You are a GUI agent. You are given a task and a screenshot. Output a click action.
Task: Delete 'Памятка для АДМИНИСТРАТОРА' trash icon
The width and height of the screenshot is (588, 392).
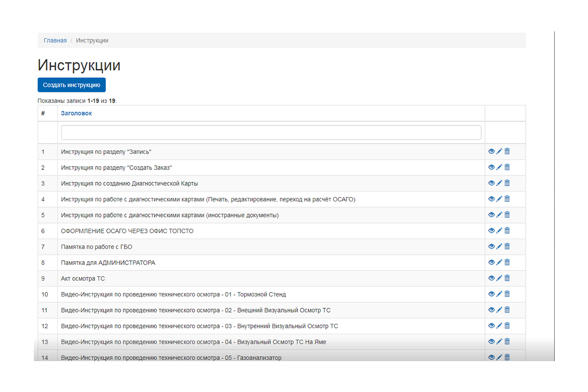pyautogui.click(x=507, y=262)
